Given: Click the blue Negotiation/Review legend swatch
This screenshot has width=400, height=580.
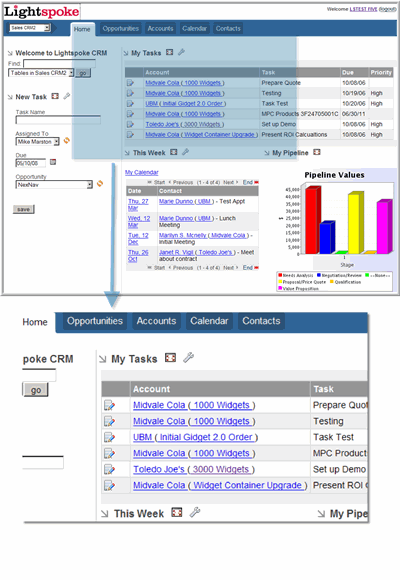Looking at the screenshot, I should coord(319,275).
